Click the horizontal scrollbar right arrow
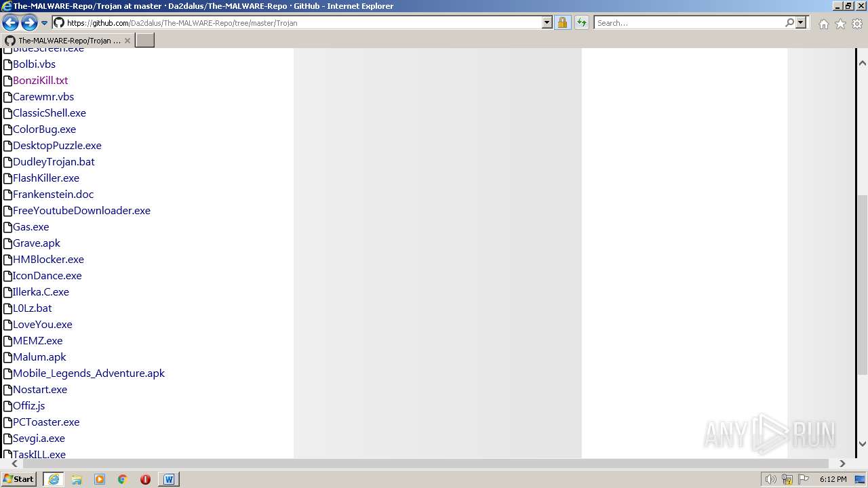This screenshot has width=868, height=488. tap(842, 464)
